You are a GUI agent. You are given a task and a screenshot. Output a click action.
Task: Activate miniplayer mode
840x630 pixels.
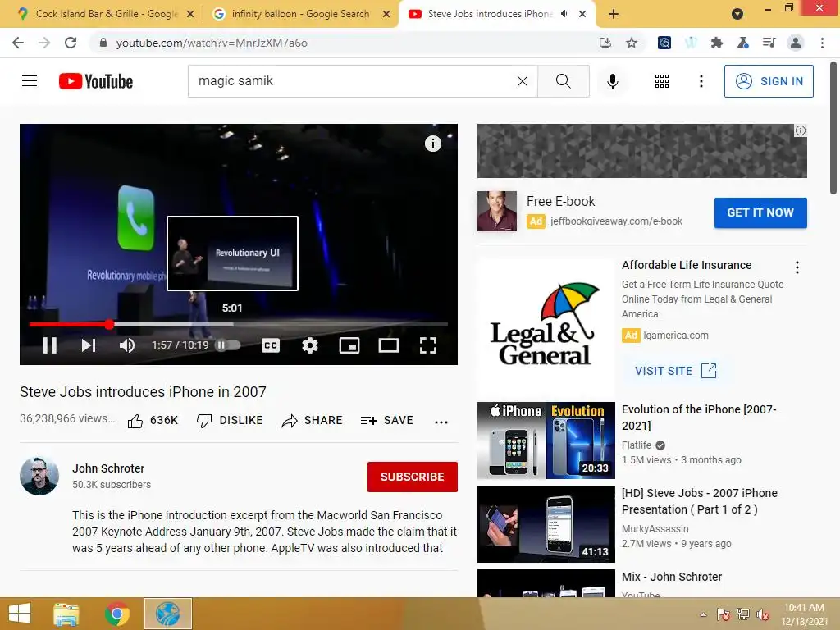click(x=349, y=345)
